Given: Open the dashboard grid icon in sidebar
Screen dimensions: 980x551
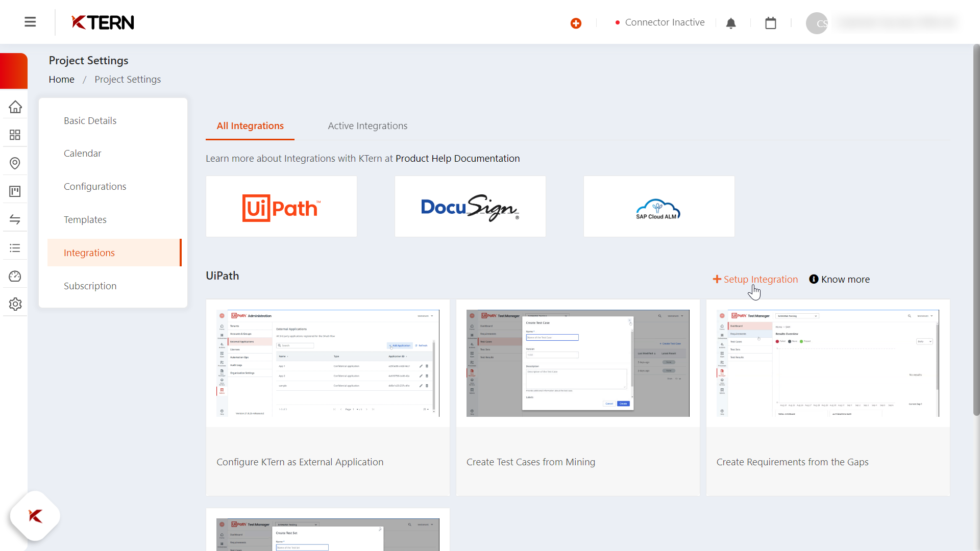Looking at the screenshot, I should (15, 135).
